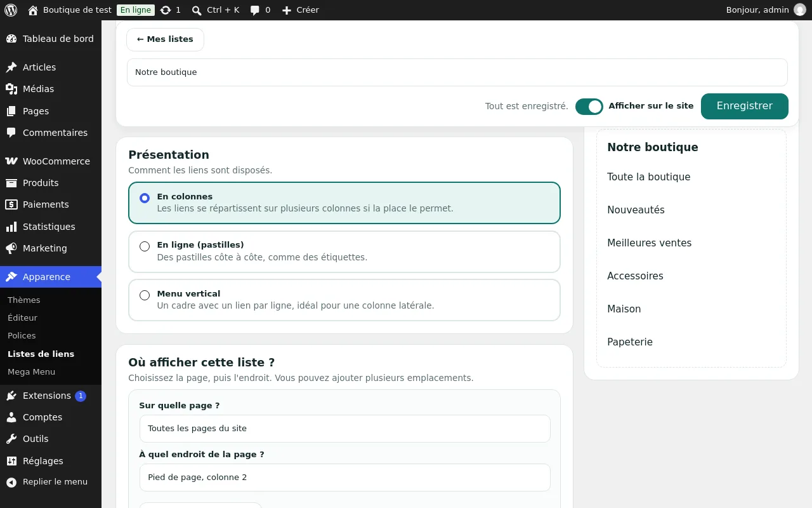Image resolution: width=812 pixels, height=508 pixels.
Task: Click the Médias icon in the sidebar
Action: pyautogui.click(x=11, y=89)
